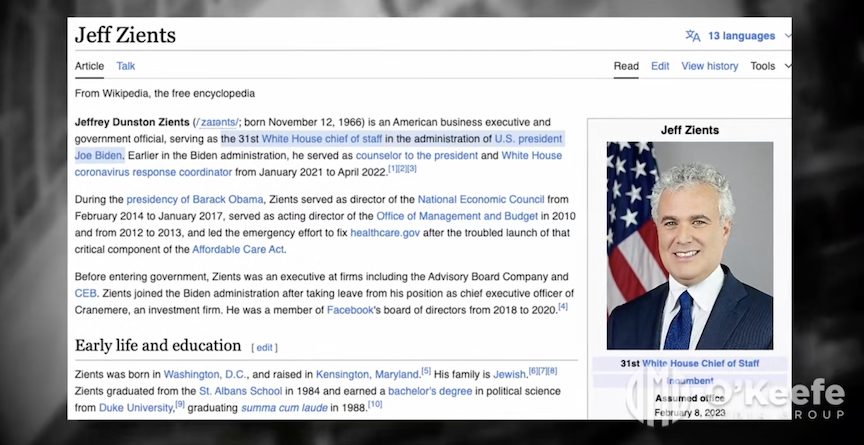Viewport: 864px width, 445px height.
Task: Open the U.S. president link
Action: (x=528, y=139)
